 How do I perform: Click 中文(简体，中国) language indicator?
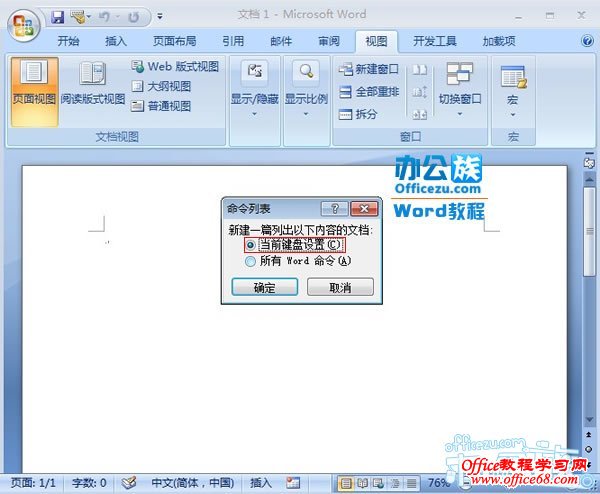[x=192, y=483]
